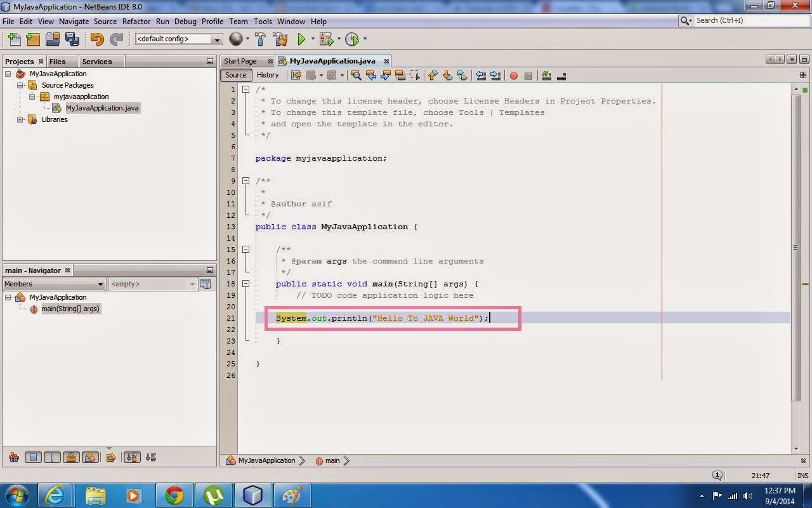Switch to the Start Page tab
The width and height of the screenshot is (812, 508).
pos(247,61)
